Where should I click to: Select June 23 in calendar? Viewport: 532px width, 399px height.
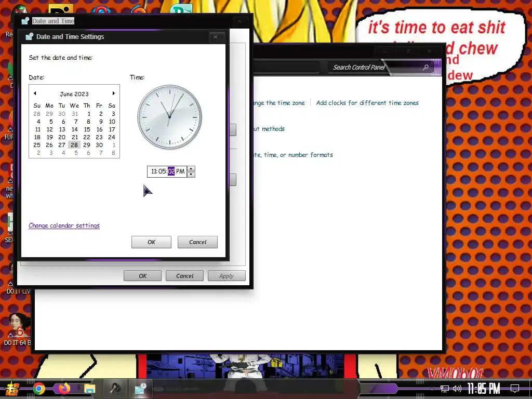(x=99, y=137)
